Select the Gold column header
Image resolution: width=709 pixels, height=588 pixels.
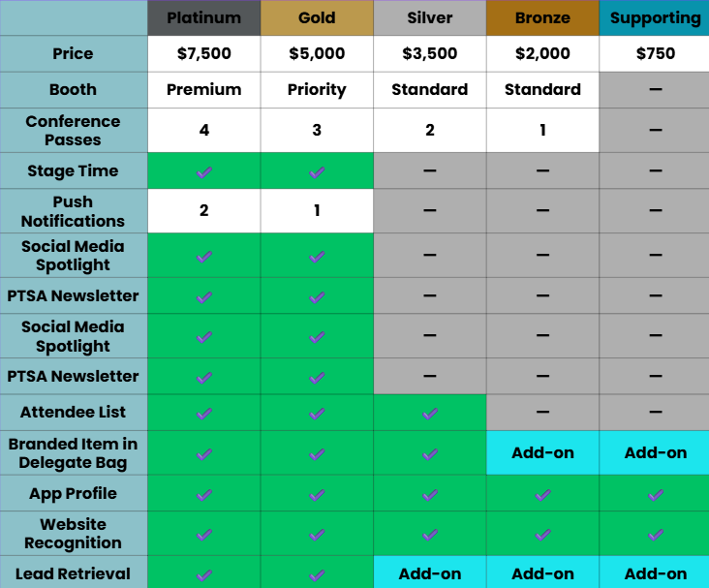(317, 18)
